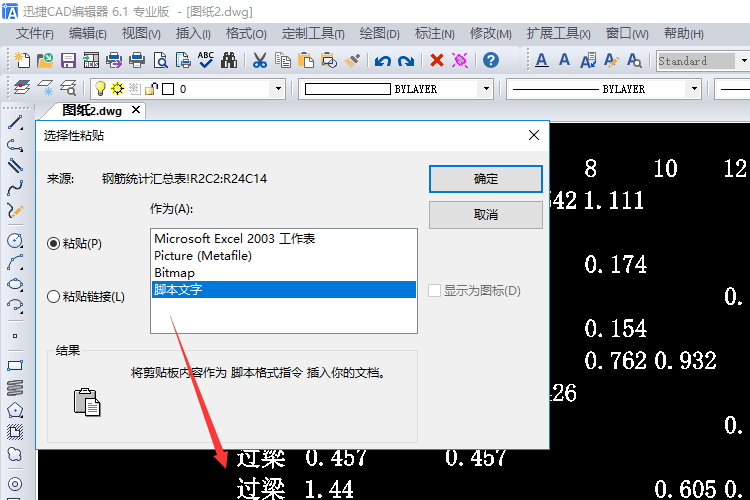Select Picture (Metafile) in the list

(x=284, y=256)
